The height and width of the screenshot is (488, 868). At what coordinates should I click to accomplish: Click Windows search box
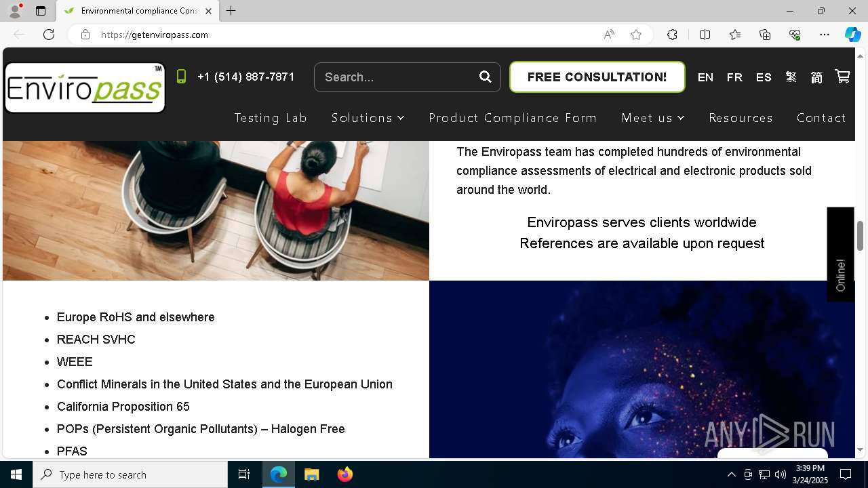pos(130,474)
